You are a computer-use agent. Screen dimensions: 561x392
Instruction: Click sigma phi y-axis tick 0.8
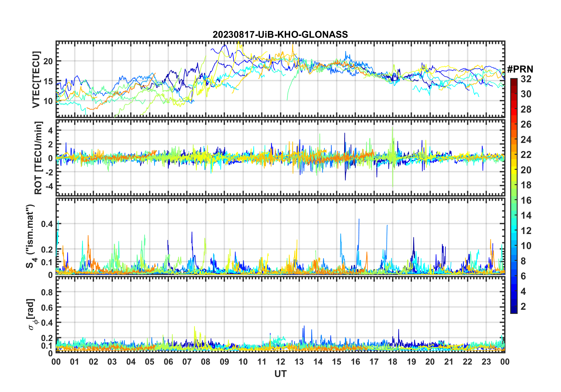tap(47, 292)
